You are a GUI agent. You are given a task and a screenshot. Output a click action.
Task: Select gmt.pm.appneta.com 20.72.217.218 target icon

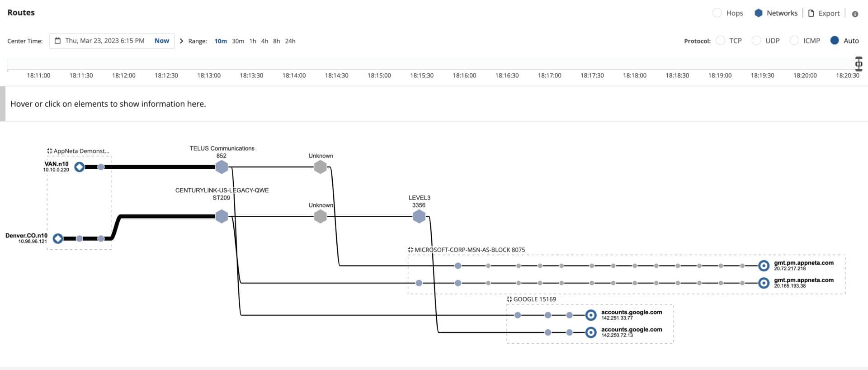click(764, 266)
